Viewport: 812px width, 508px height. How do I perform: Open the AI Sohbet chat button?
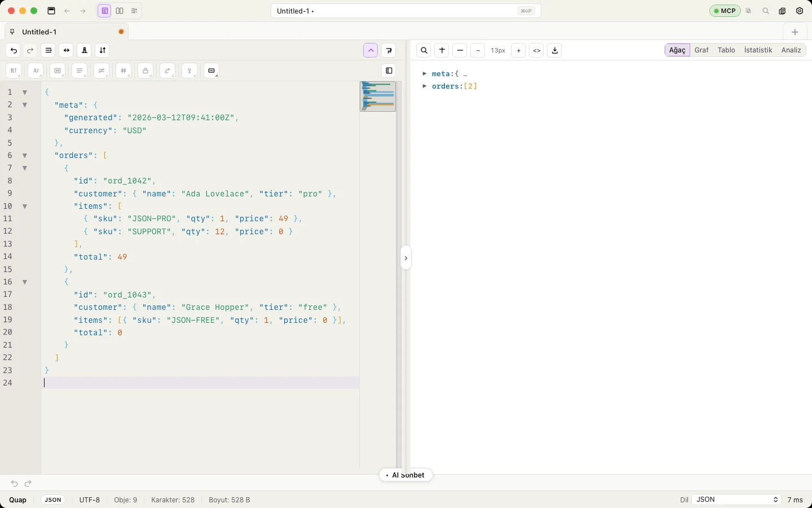pos(406,475)
